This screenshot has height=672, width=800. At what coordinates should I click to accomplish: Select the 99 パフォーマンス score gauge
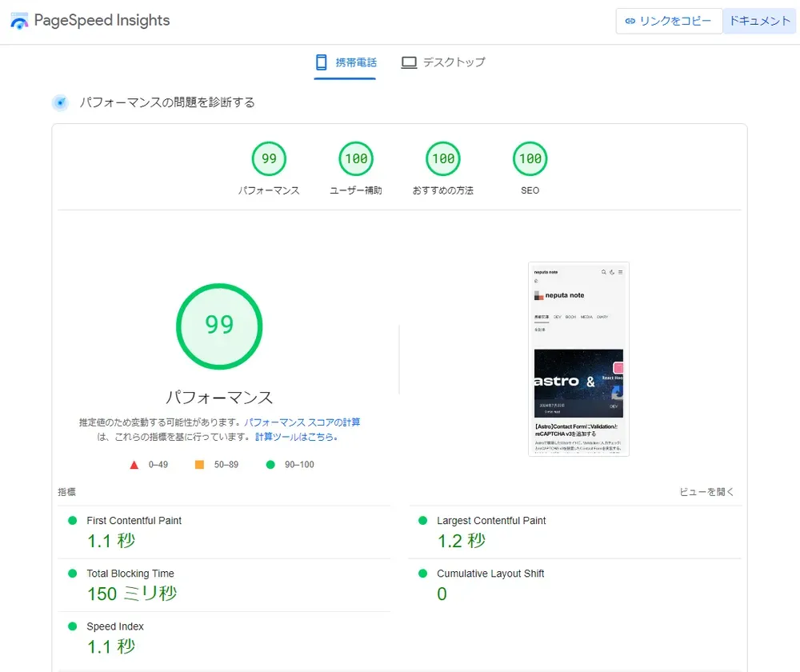pos(269,159)
